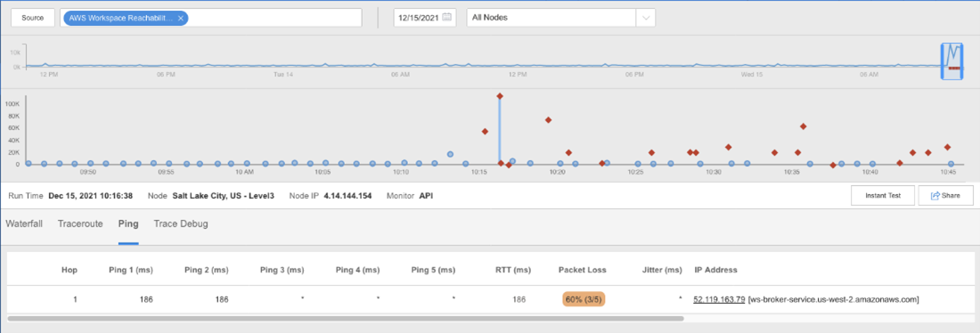Click the Share button
This screenshot has height=333, width=980.
click(x=945, y=196)
